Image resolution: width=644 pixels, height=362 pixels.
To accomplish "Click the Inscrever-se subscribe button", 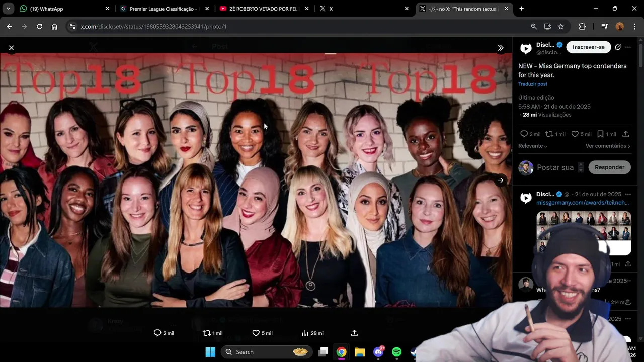I will coord(589,47).
